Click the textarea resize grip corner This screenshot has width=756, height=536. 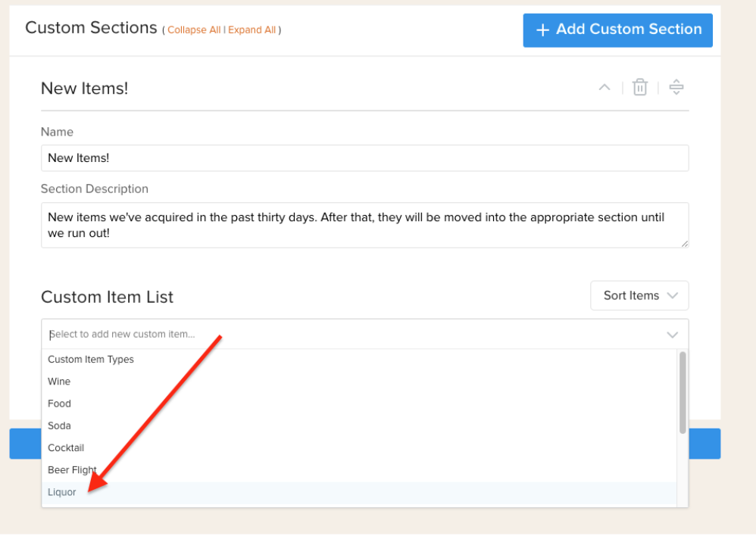point(684,244)
